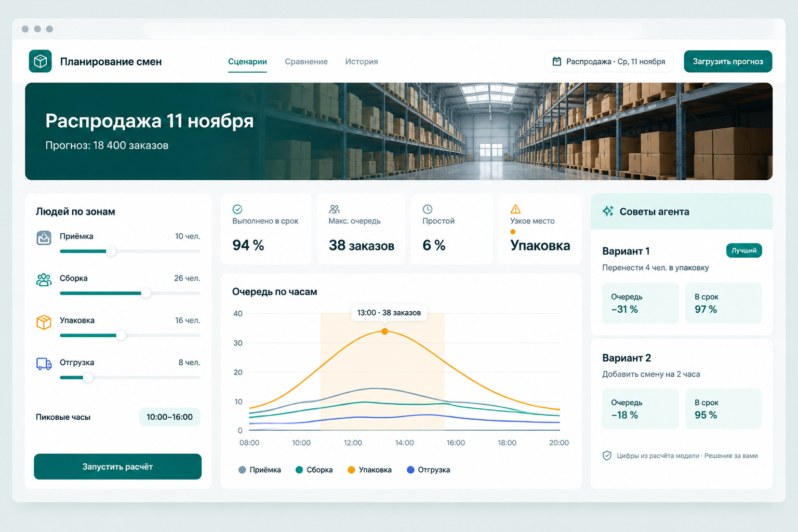
Task: Click the checkmark icon above Выполнено в срок
Action: point(237,209)
